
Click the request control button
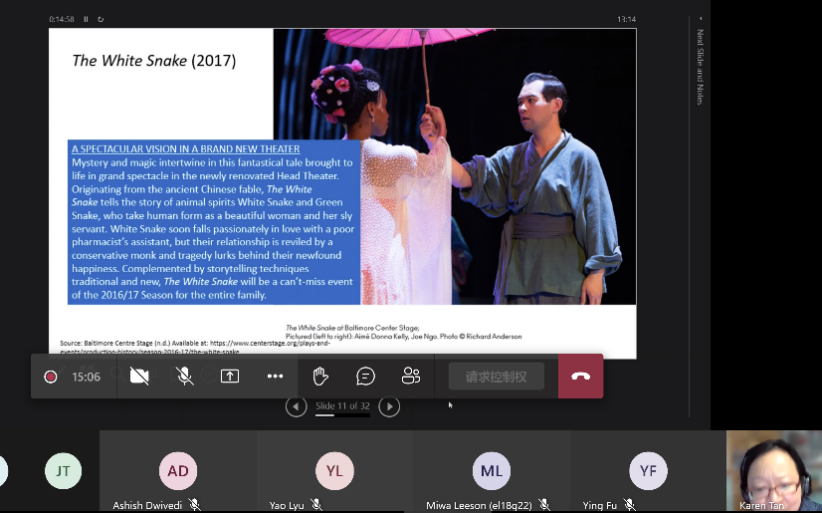496,376
